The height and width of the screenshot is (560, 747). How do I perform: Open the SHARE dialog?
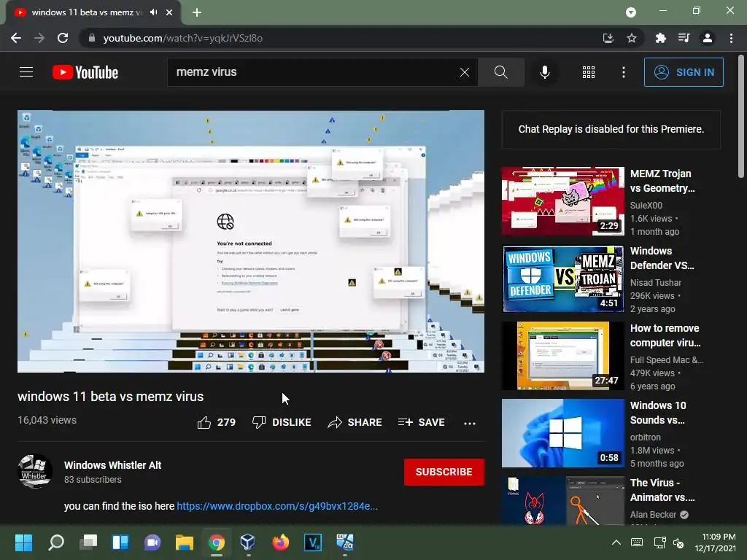pyautogui.click(x=355, y=422)
